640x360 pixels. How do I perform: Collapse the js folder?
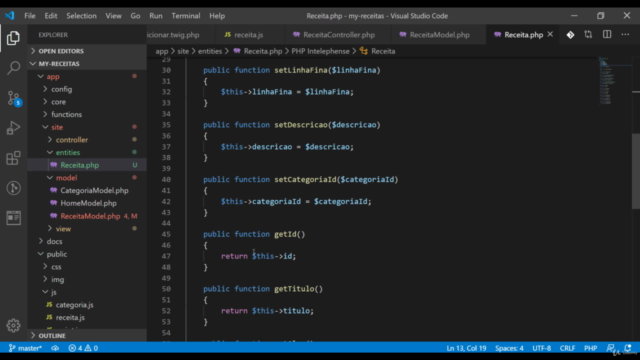tap(87, 292)
